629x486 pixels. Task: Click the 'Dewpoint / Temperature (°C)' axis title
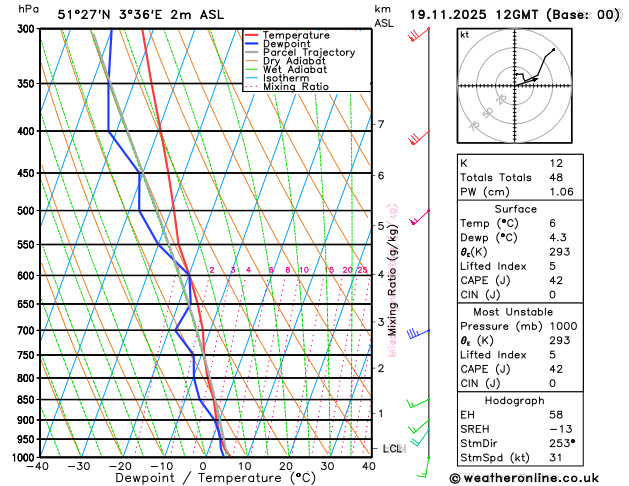point(216,478)
